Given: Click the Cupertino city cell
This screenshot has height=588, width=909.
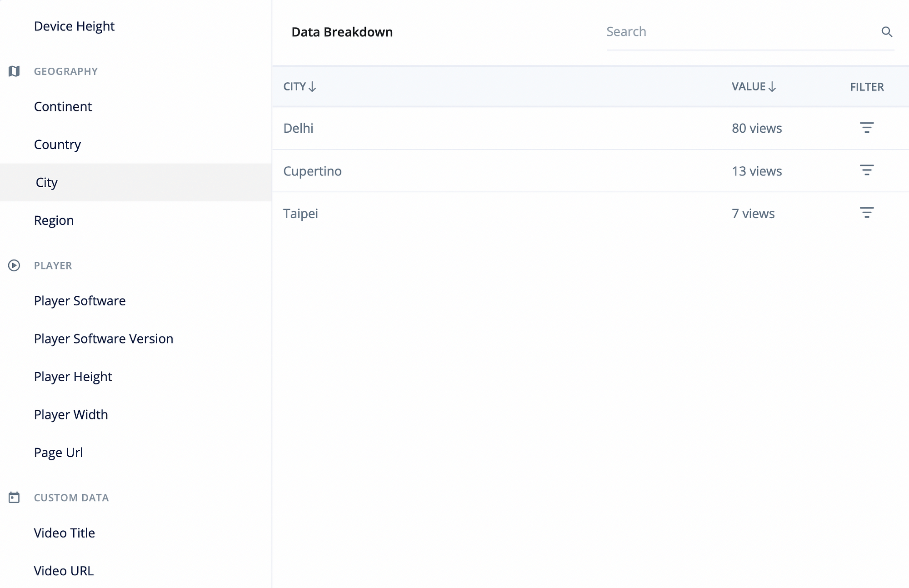Looking at the screenshot, I should 312,171.
